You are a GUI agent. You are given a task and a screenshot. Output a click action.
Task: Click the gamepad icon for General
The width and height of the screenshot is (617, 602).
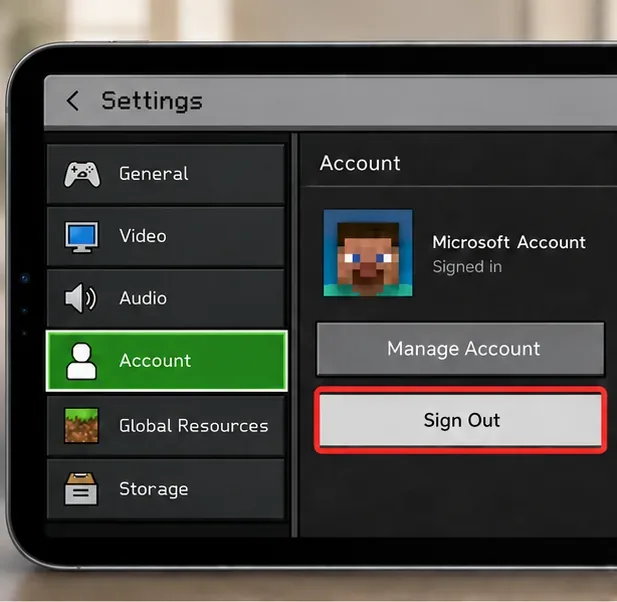[x=82, y=174]
